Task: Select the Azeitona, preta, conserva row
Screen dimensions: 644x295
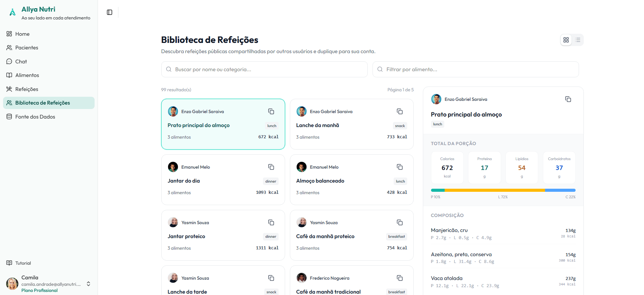Action: [503, 258]
